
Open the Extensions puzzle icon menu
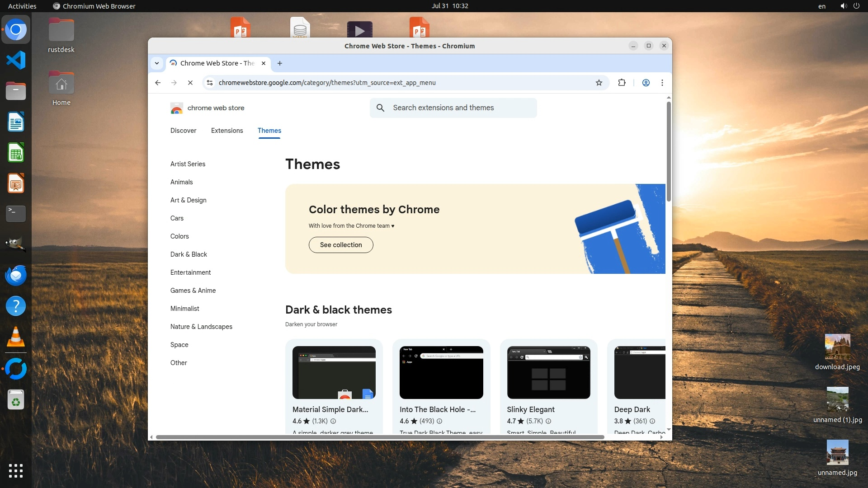pos(622,83)
